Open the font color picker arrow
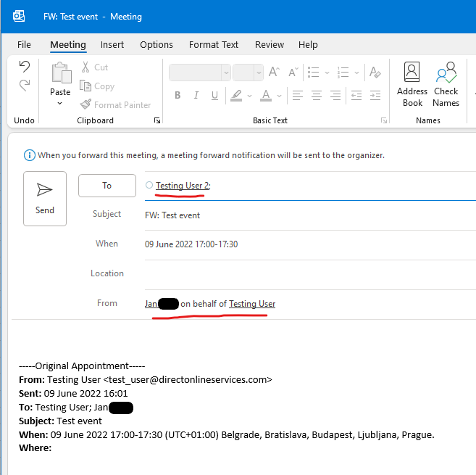The height and width of the screenshot is (475, 476). click(x=280, y=96)
